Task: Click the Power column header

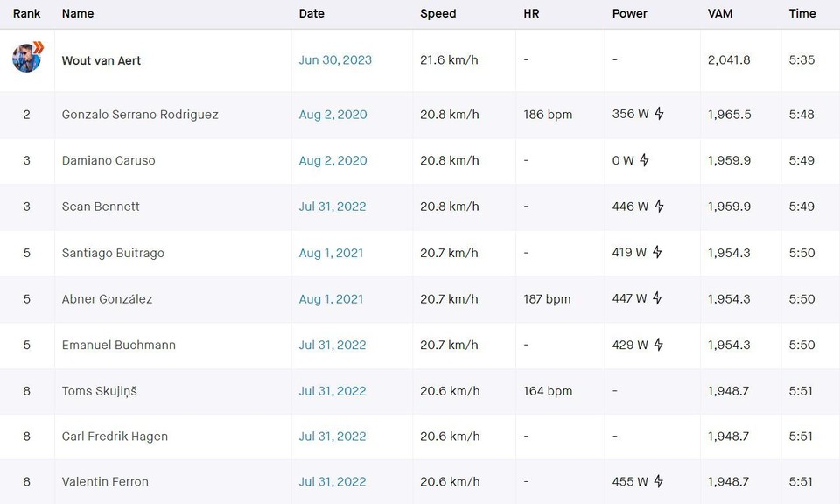Action: 630,13
